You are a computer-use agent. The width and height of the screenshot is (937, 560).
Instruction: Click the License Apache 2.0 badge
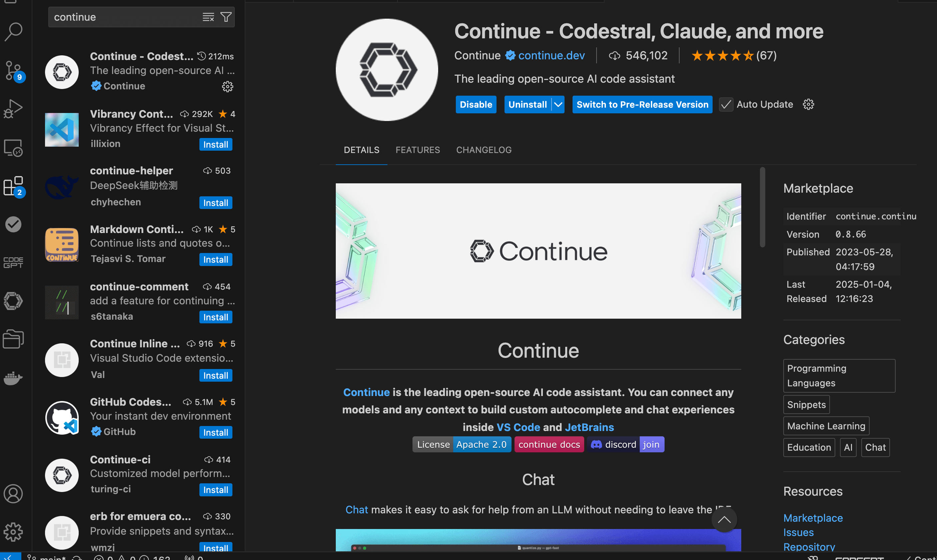pos(462,445)
